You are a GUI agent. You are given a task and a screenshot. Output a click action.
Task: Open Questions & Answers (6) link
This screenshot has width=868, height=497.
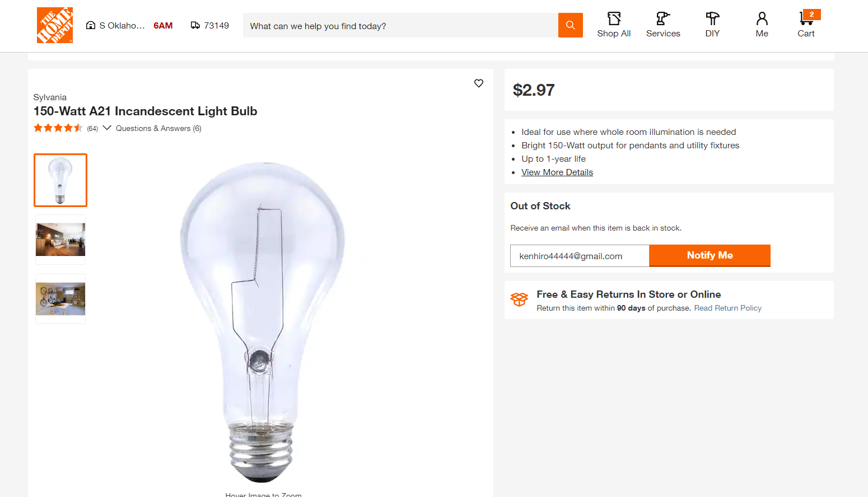tap(158, 128)
